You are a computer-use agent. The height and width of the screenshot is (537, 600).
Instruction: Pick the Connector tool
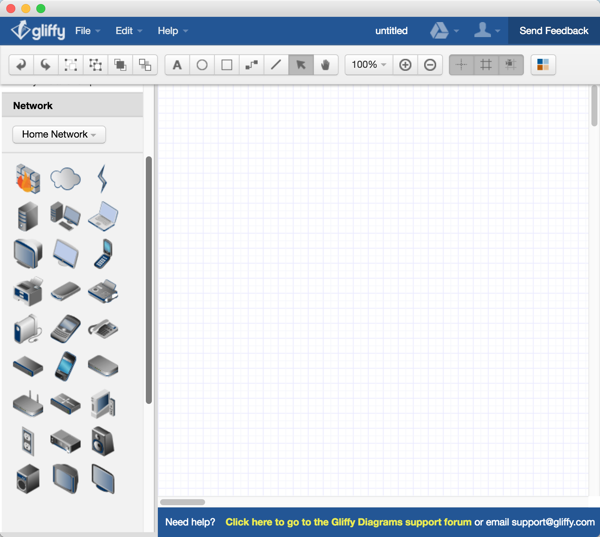tap(251, 65)
